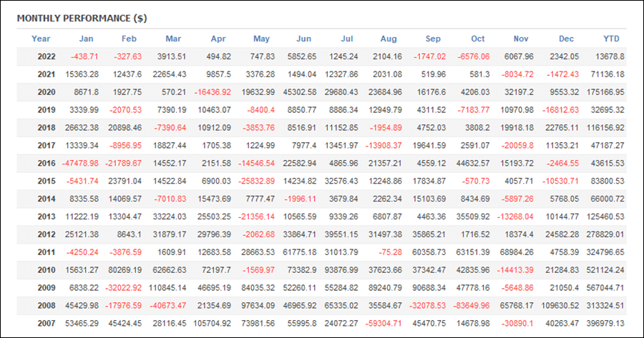Viewport: 644px width, 338px height.
Task: Click Monthly Performance ($) heading
Action: (82, 19)
